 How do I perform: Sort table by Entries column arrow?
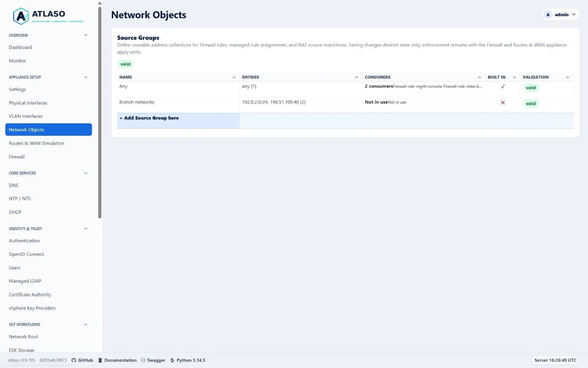(356, 77)
